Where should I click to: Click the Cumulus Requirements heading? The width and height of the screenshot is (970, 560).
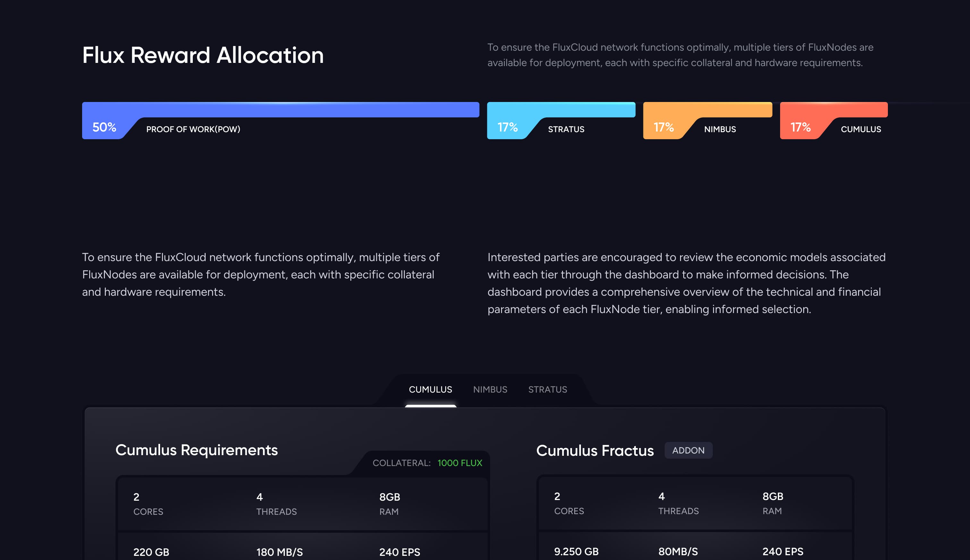[196, 450]
